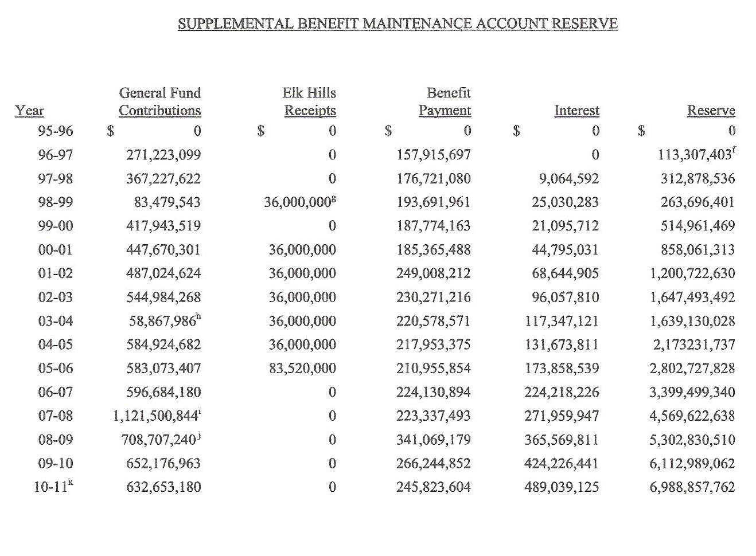Click the interest value 489,039,125
This screenshot has height=556, width=756.
(562, 488)
